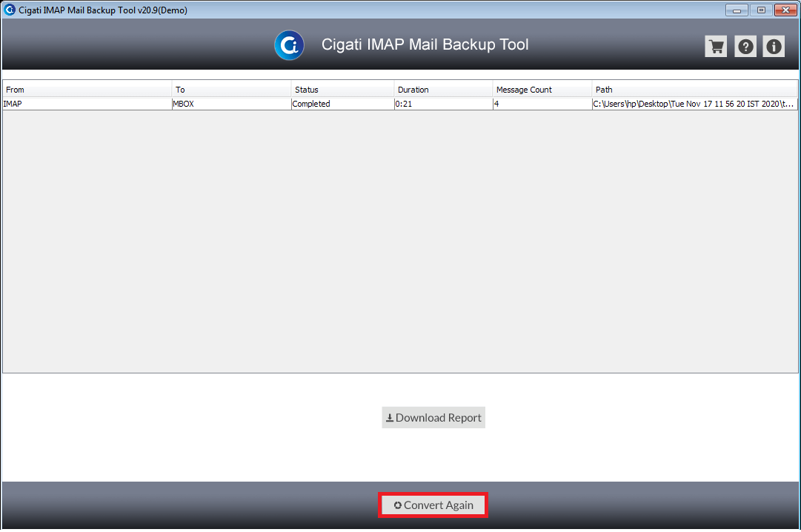The width and height of the screenshot is (801, 532).
Task: Open the info about icon
Action: 774,47
